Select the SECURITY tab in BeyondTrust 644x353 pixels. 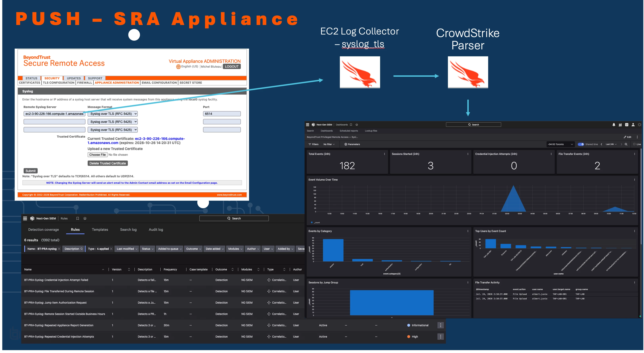click(52, 78)
